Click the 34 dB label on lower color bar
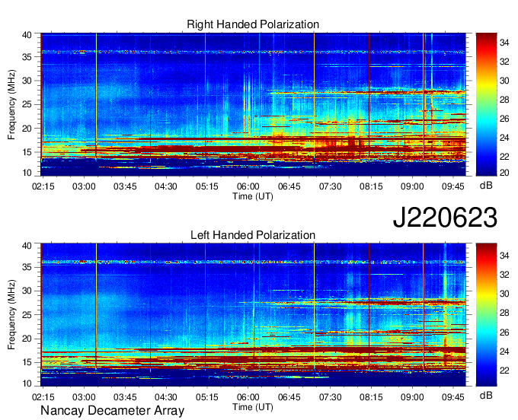 point(504,256)
